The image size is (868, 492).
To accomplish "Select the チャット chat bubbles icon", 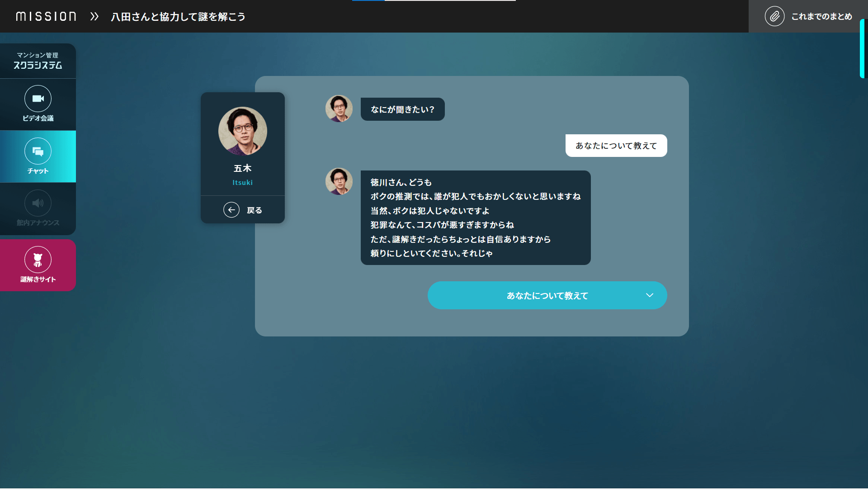I will pos(38,151).
